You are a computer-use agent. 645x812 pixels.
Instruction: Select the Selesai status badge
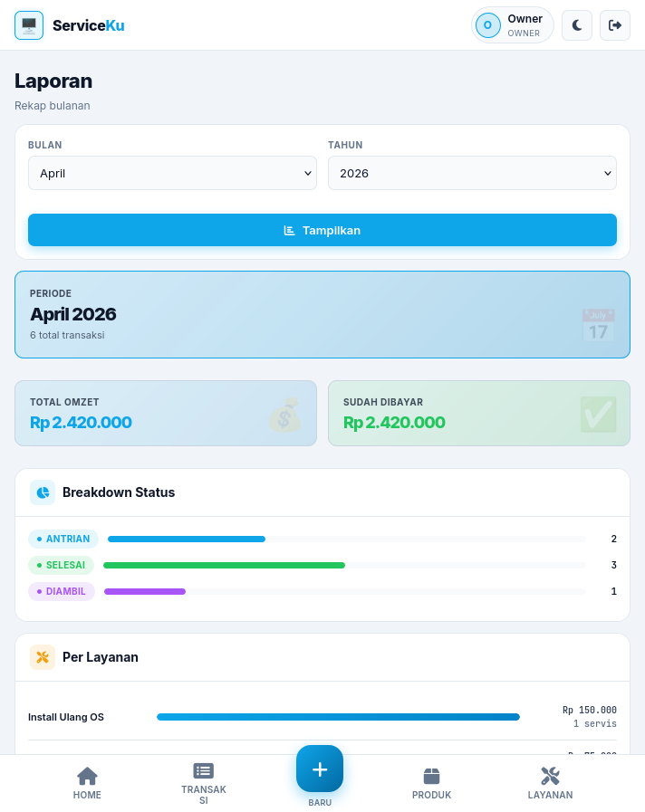(x=61, y=565)
